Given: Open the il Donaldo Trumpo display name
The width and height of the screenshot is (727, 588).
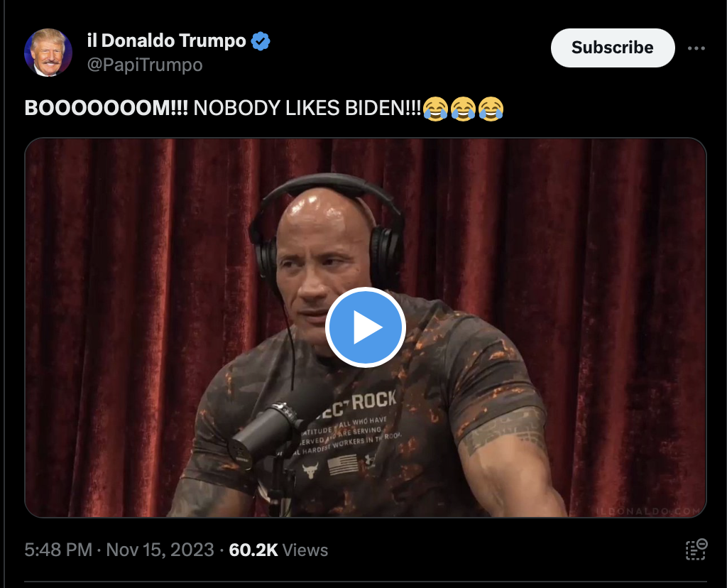Looking at the screenshot, I should click(166, 40).
